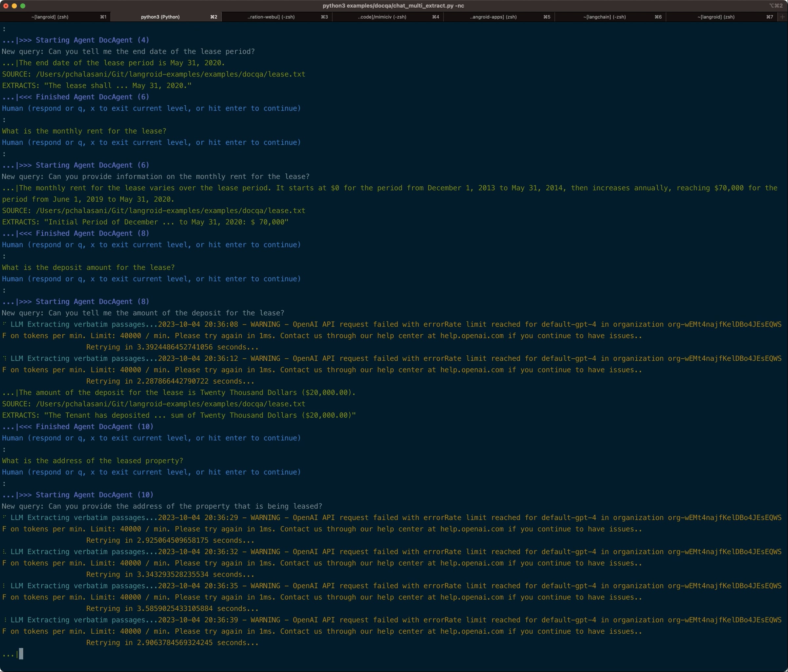Click the answer about Twenty Thousand Dollars deposit

click(179, 393)
